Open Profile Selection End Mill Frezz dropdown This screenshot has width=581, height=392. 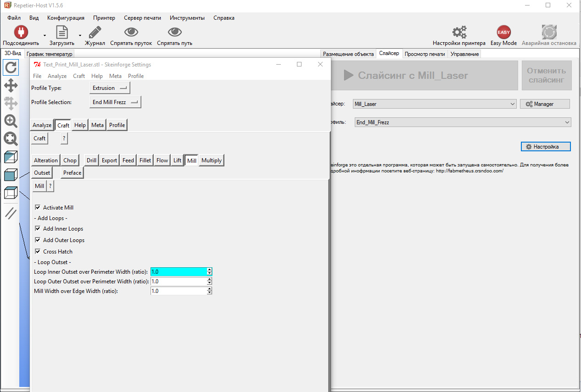coord(115,102)
